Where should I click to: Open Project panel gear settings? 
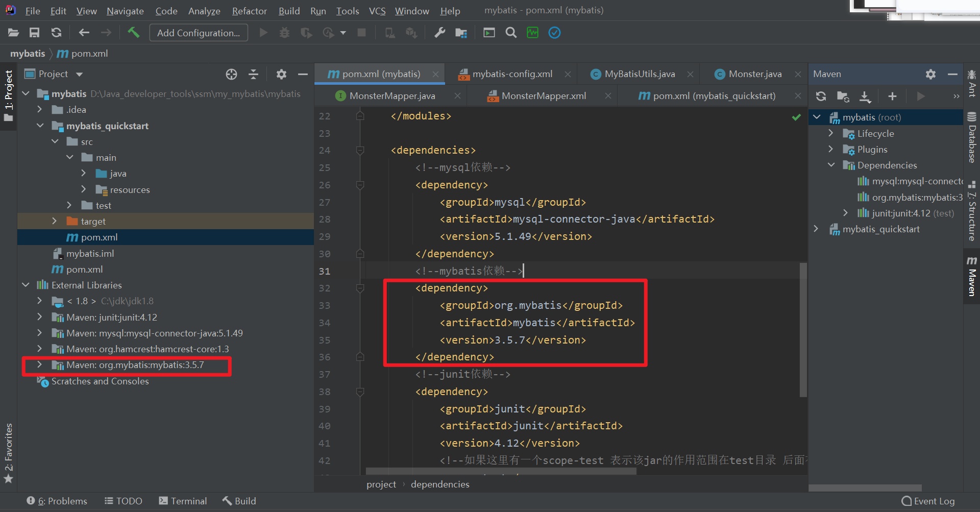(x=281, y=75)
